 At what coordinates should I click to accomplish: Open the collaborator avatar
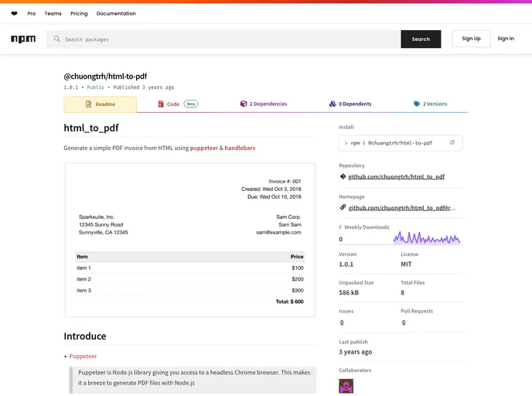pyautogui.click(x=346, y=386)
